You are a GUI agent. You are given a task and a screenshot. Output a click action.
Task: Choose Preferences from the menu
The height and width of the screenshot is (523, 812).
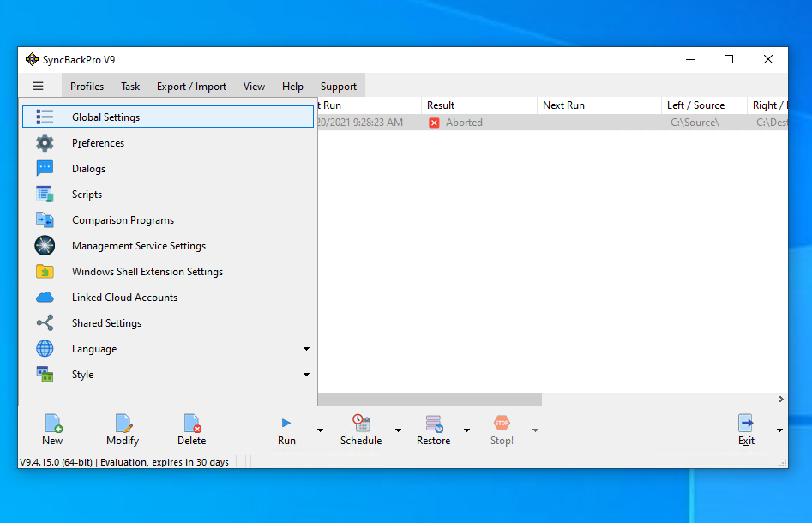[168, 143]
